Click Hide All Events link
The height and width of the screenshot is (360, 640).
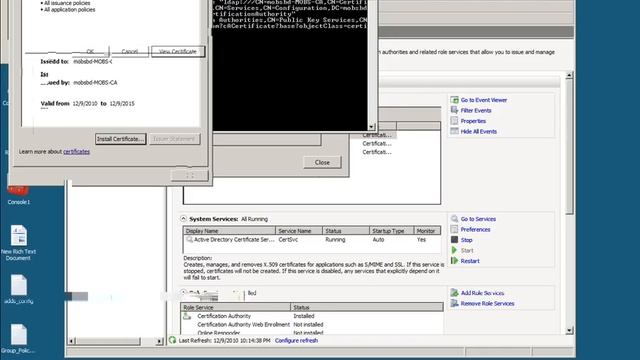[478, 131]
